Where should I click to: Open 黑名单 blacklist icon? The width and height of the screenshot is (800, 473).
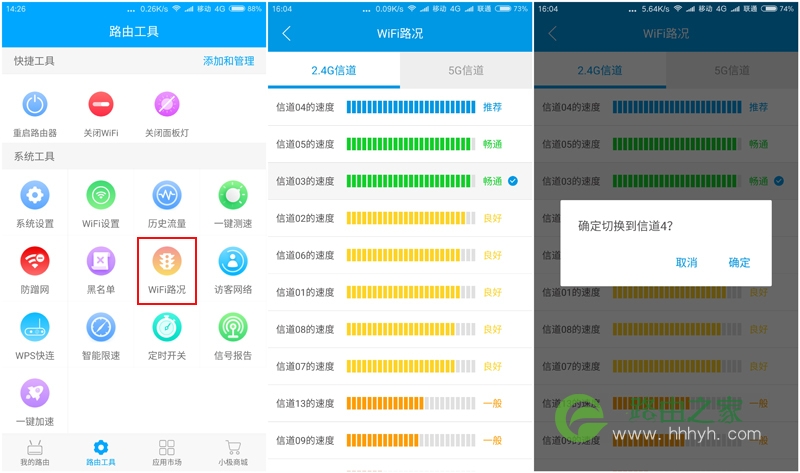click(101, 261)
